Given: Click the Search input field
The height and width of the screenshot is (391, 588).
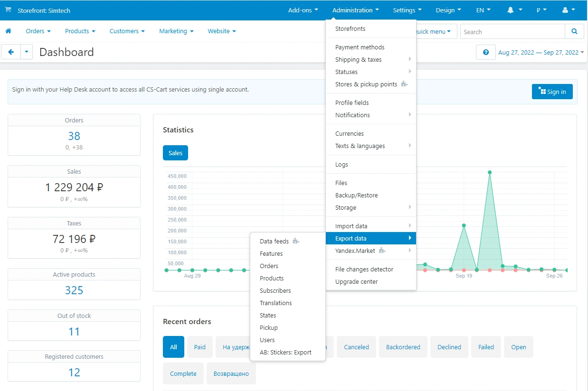Looking at the screenshot, I should point(512,32).
